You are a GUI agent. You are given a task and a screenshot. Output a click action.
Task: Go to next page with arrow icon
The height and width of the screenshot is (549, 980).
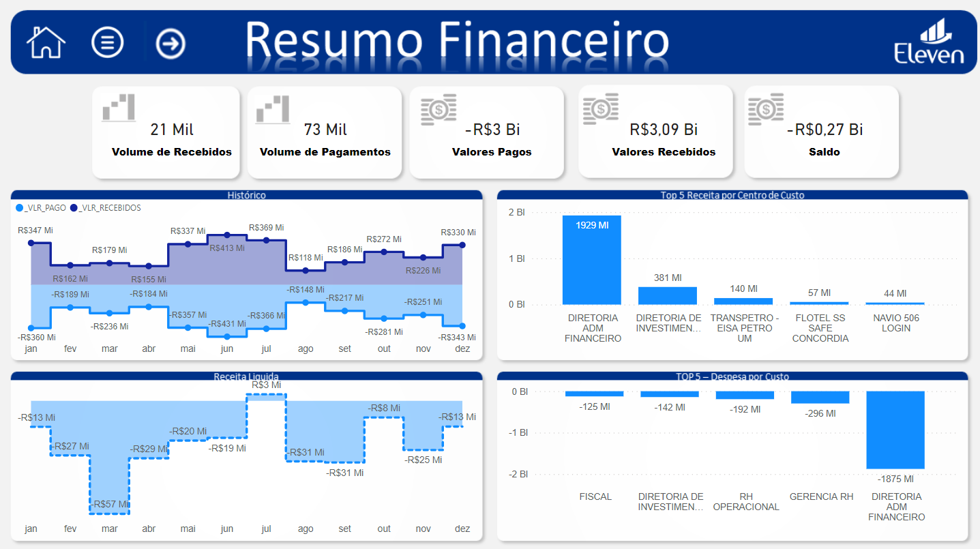click(170, 44)
